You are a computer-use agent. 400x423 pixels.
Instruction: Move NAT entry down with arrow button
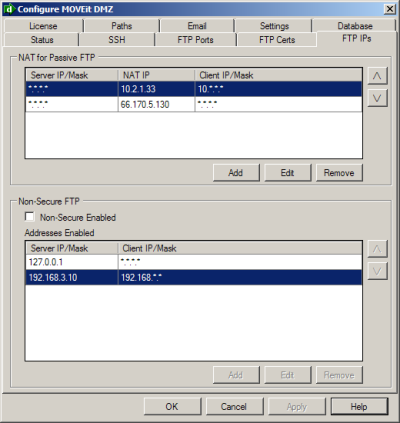(377, 98)
